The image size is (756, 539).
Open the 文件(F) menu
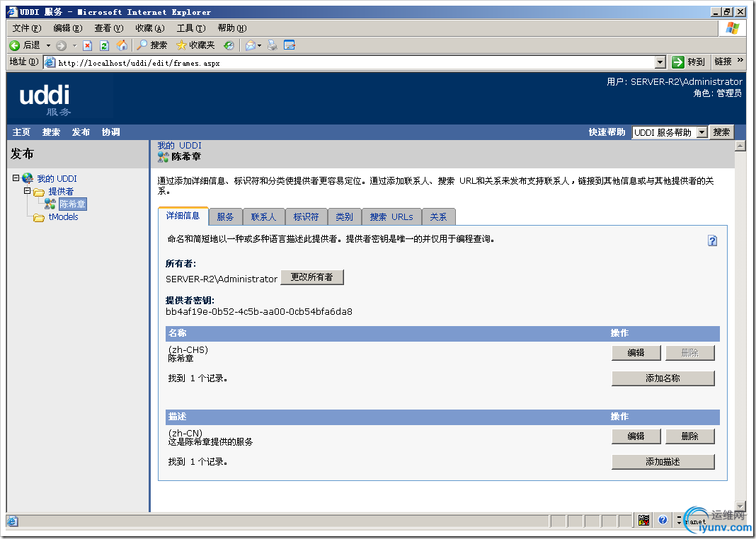[26, 28]
